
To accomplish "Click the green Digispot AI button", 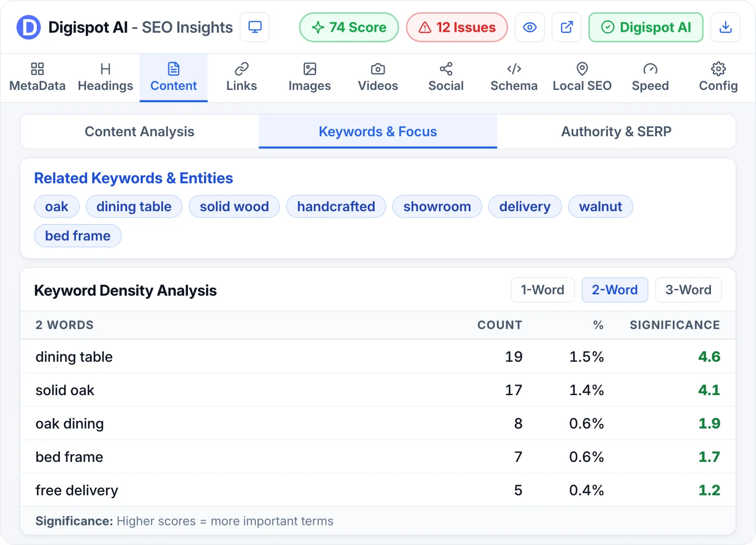I will pyautogui.click(x=646, y=27).
